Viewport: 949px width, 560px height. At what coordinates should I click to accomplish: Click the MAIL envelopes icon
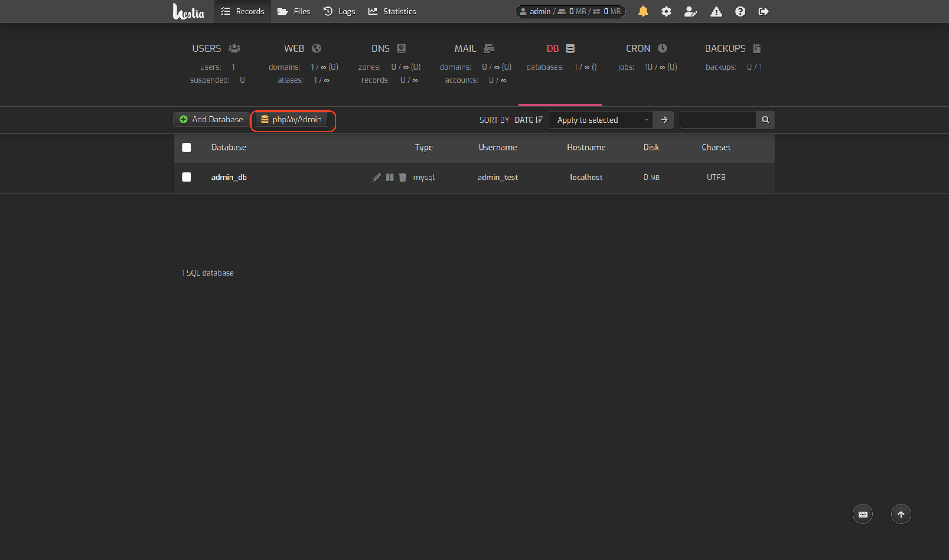tap(489, 48)
